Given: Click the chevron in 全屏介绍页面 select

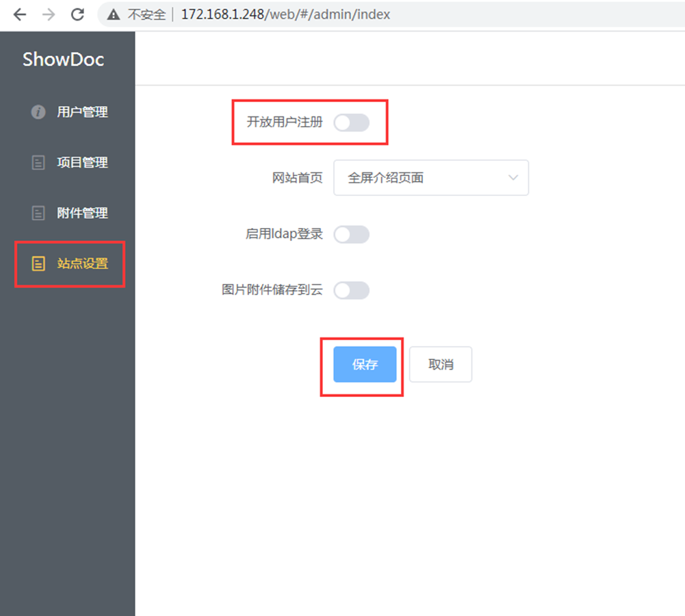Looking at the screenshot, I should click(x=513, y=178).
